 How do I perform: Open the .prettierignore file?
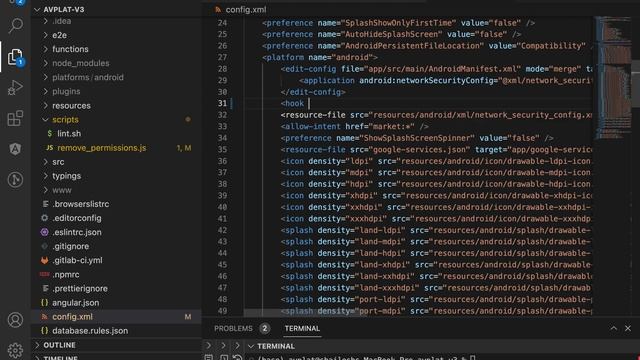pos(80,289)
